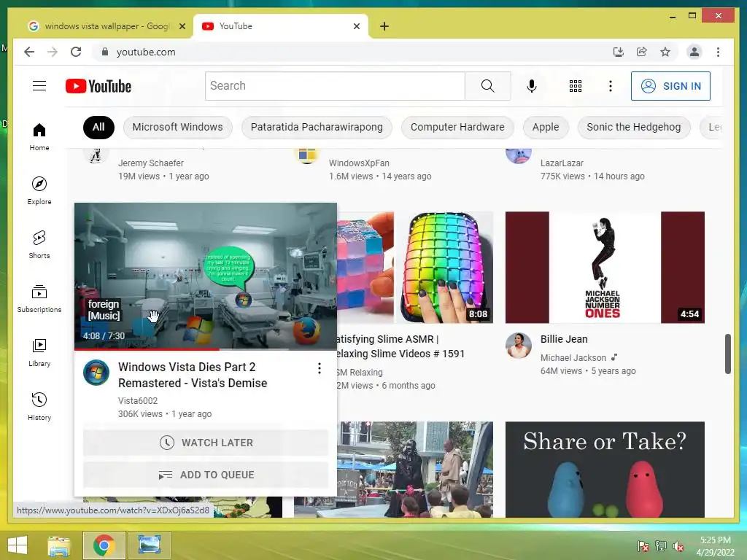Switch to windows vista wallpaper Google tab
Screen dimensions: 747x560
(x=107, y=26)
